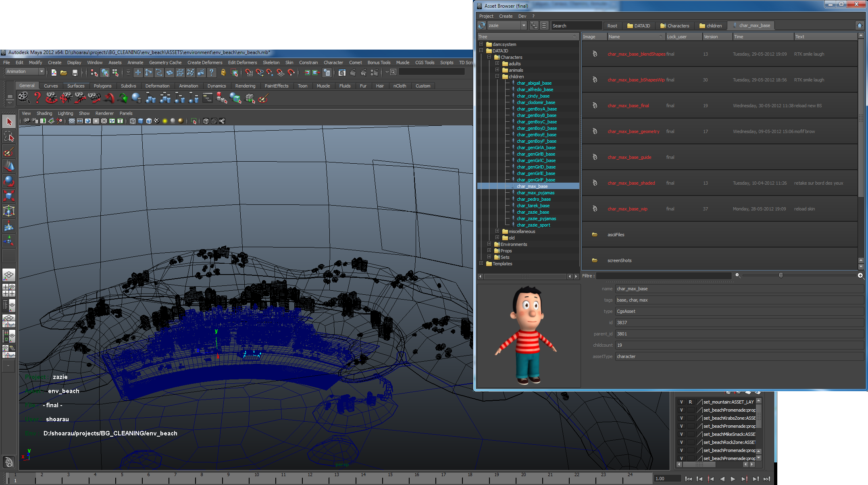Toggle visibility of set_beachKrabsZone layer
The height and width of the screenshot is (485, 868).
click(681, 418)
